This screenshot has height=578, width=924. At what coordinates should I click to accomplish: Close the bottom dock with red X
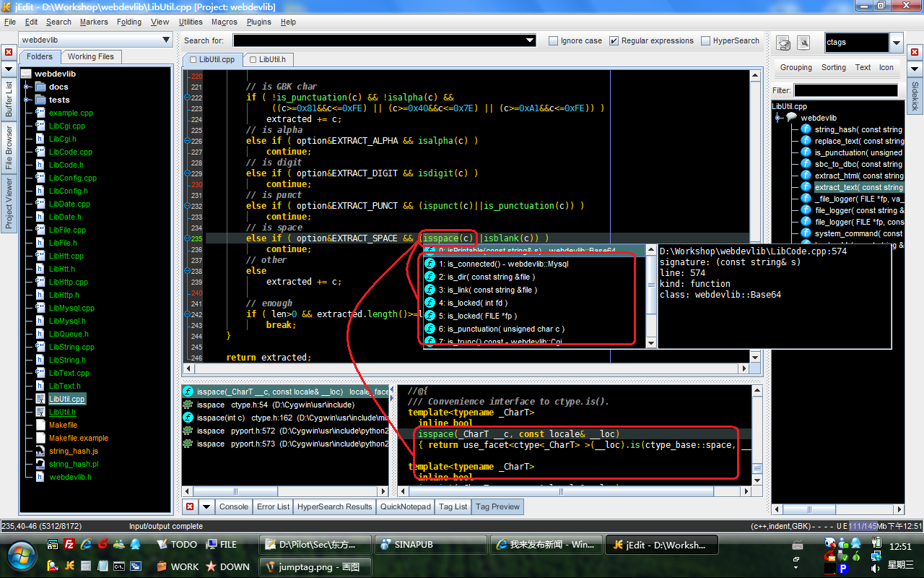pos(190,506)
